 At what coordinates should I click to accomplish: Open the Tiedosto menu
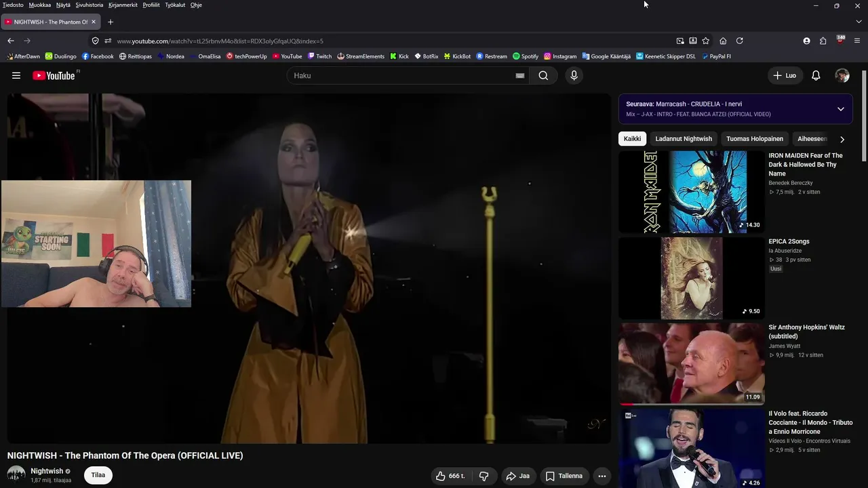coord(13,5)
